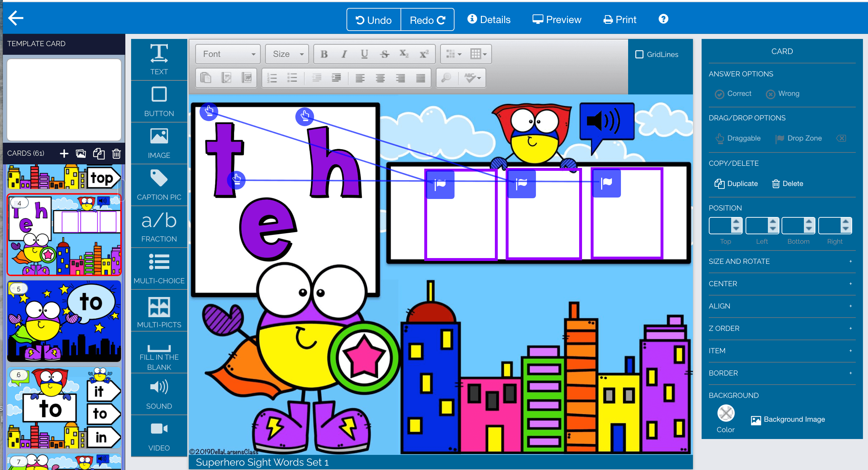This screenshot has height=470, width=868.
Task: Click the Background Color swatch
Action: click(725, 415)
